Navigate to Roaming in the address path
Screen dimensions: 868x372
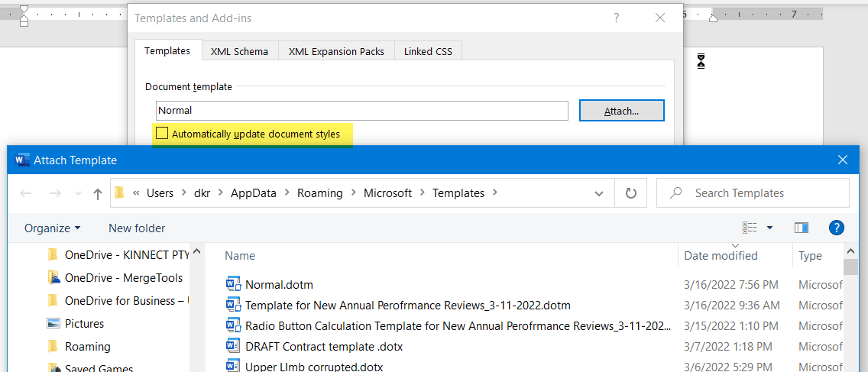click(320, 193)
